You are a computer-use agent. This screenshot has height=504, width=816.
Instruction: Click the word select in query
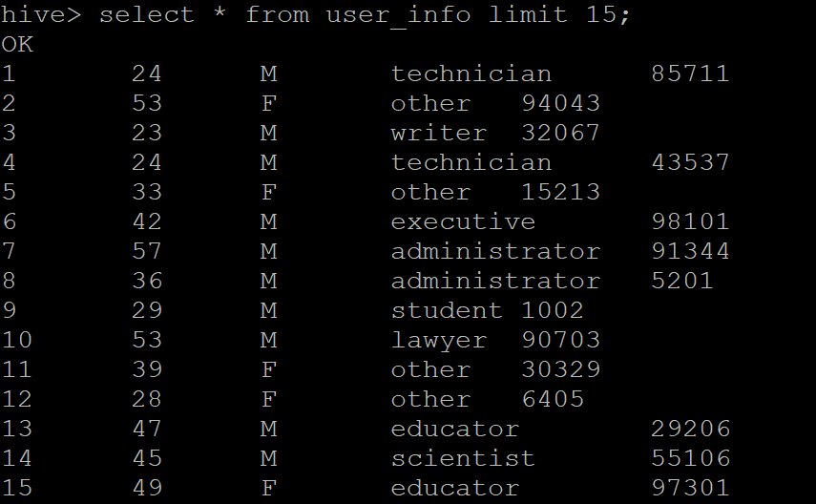pos(147,14)
